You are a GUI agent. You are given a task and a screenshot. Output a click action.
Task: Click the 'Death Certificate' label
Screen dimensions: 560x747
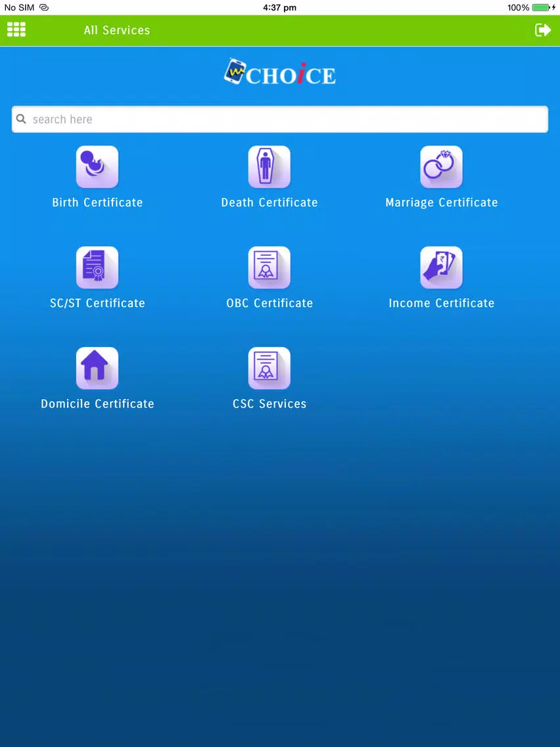point(269,203)
